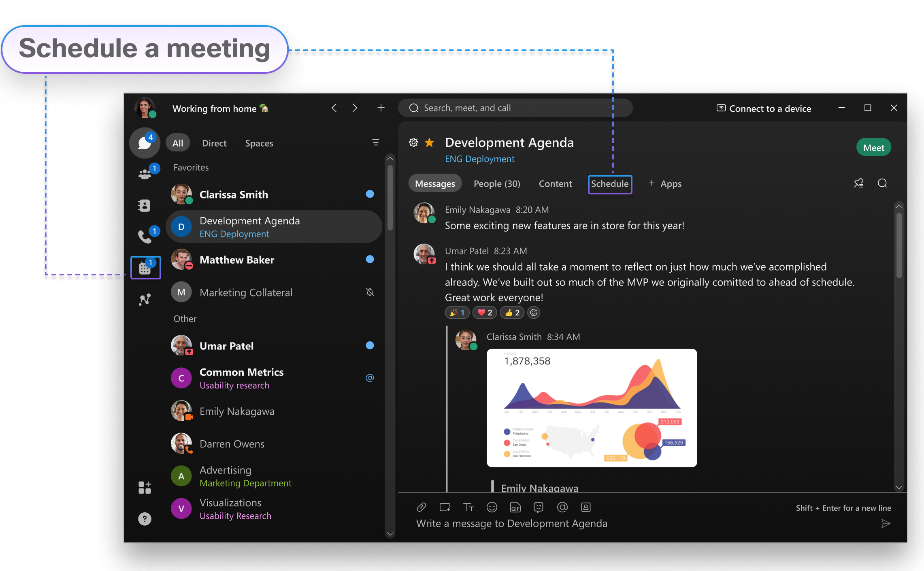Screen dimensions: 924x571
Task: Click the sticker icon in message toolbar
Action: [539, 507]
